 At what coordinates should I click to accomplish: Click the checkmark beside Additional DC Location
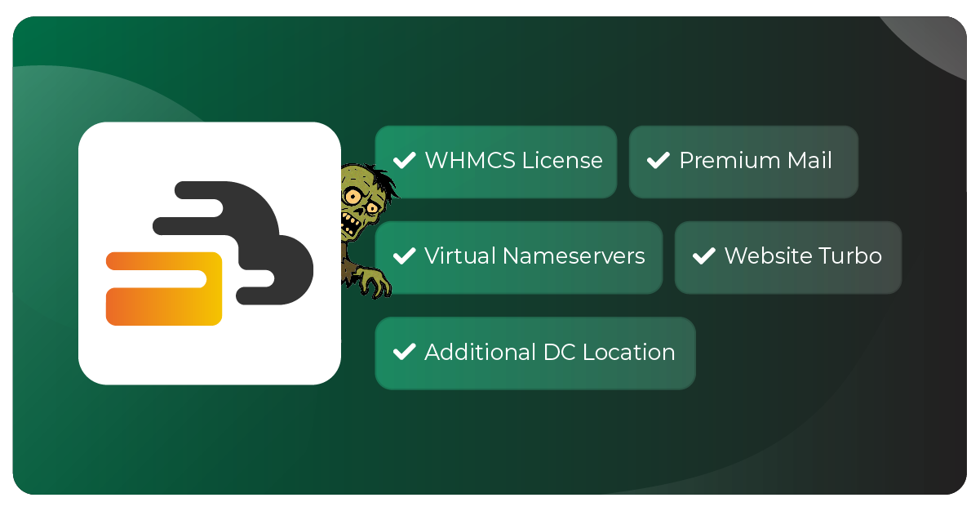405,352
